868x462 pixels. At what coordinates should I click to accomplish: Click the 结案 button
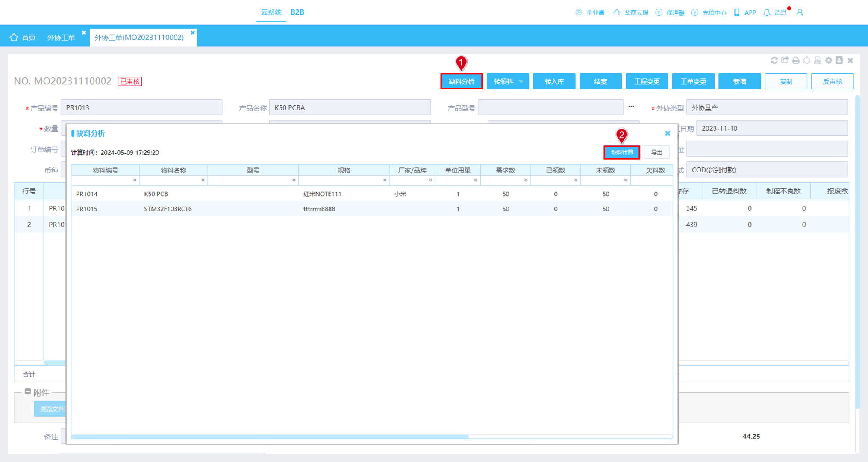[600, 81]
